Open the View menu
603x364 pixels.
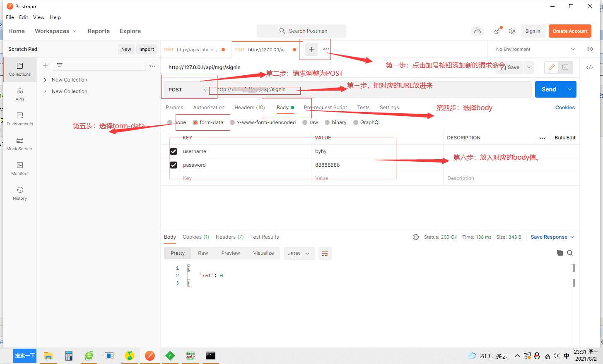39,17
